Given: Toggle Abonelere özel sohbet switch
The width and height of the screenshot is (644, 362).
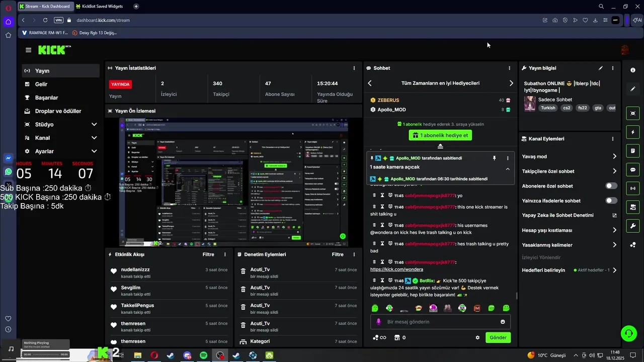Looking at the screenshot, I should pos(611,186).
